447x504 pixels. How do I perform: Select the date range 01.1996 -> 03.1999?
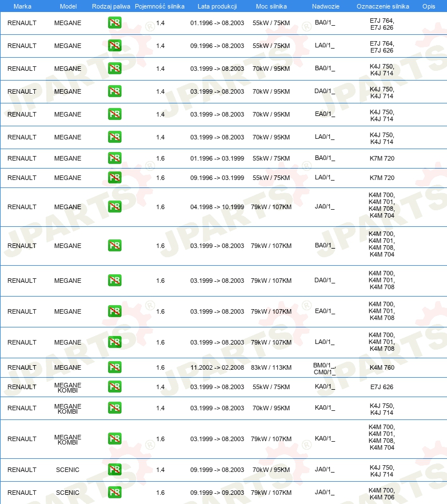pos(217,158)
